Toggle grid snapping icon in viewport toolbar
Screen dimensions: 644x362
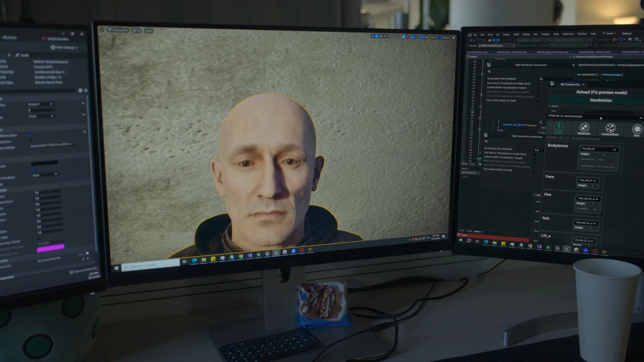[x=404, y=37]
